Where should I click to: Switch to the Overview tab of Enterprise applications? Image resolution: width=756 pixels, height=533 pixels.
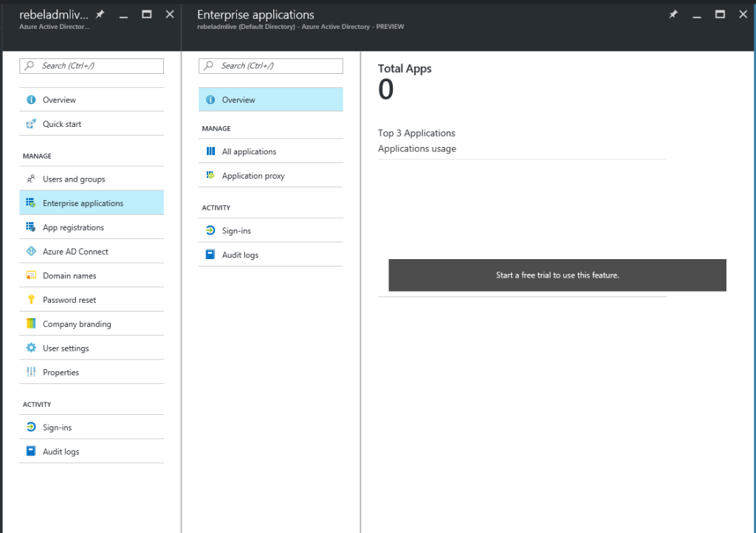(236, 99)
